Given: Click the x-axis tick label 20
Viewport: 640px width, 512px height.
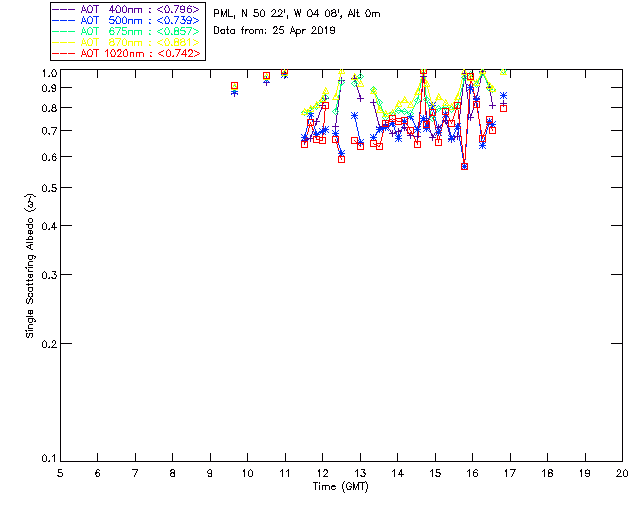Looking at the screenshot, I should (622, 471).
